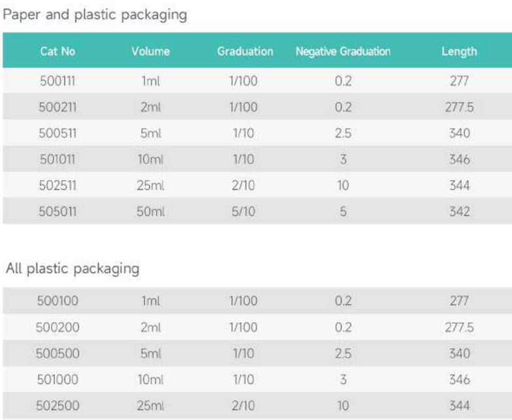The image size is (512, 420).
Task: Select catalog number 500111
Action: (x=57, y=81)
